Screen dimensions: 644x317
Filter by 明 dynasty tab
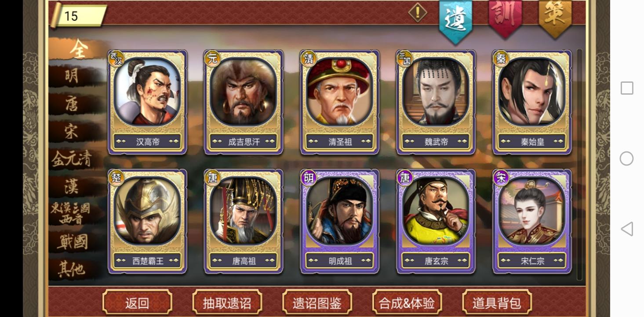(x=73, y=76)
